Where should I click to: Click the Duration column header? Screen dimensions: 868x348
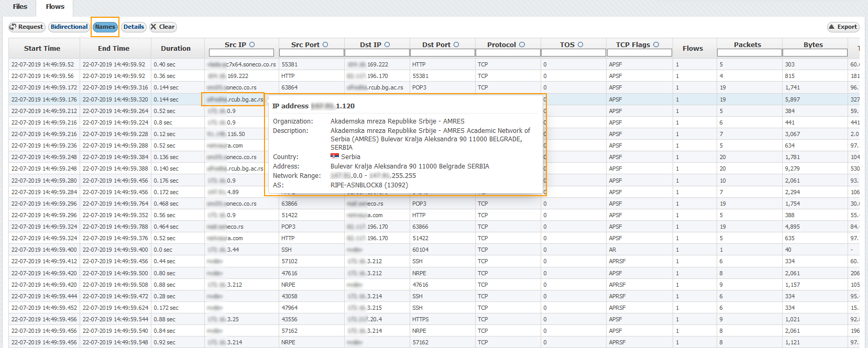pyautogui.click(x=175, y=48)
